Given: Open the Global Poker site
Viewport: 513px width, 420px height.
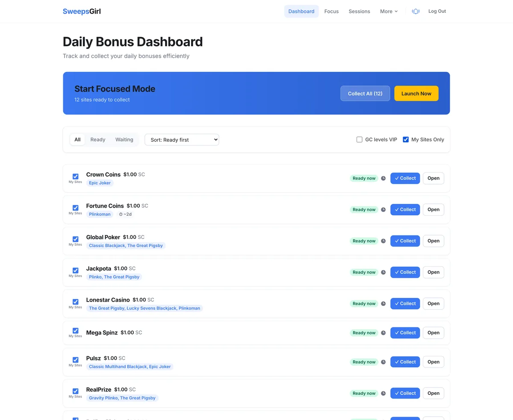Looking at the screenshot, I should (433, 241).
